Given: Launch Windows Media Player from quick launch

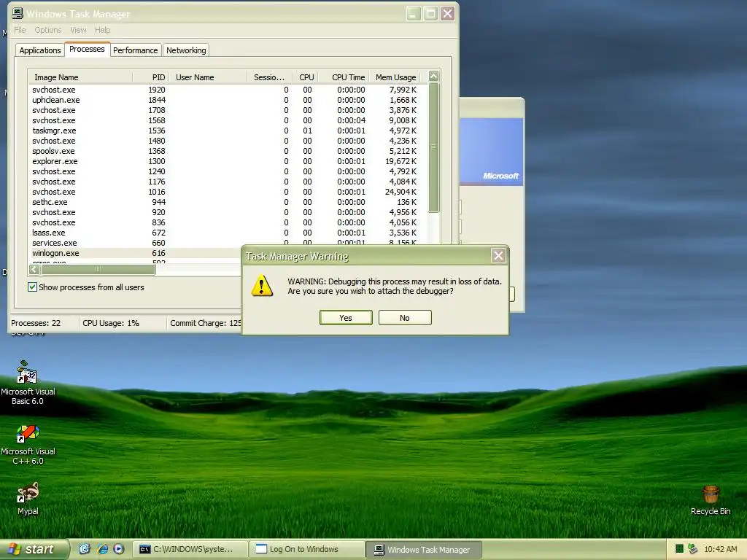Looking at the screenshot, I should 119,549.
